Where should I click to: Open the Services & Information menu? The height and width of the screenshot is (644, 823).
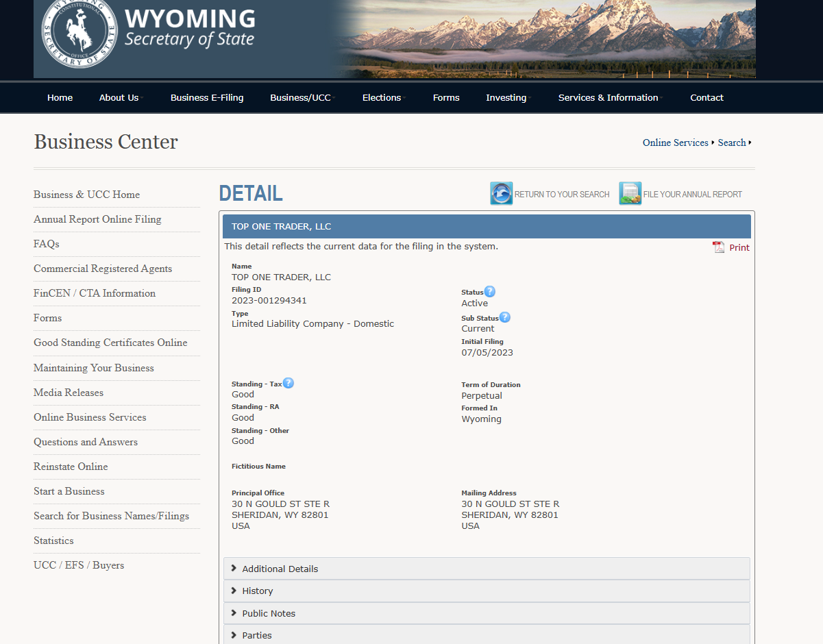[608, 97]
